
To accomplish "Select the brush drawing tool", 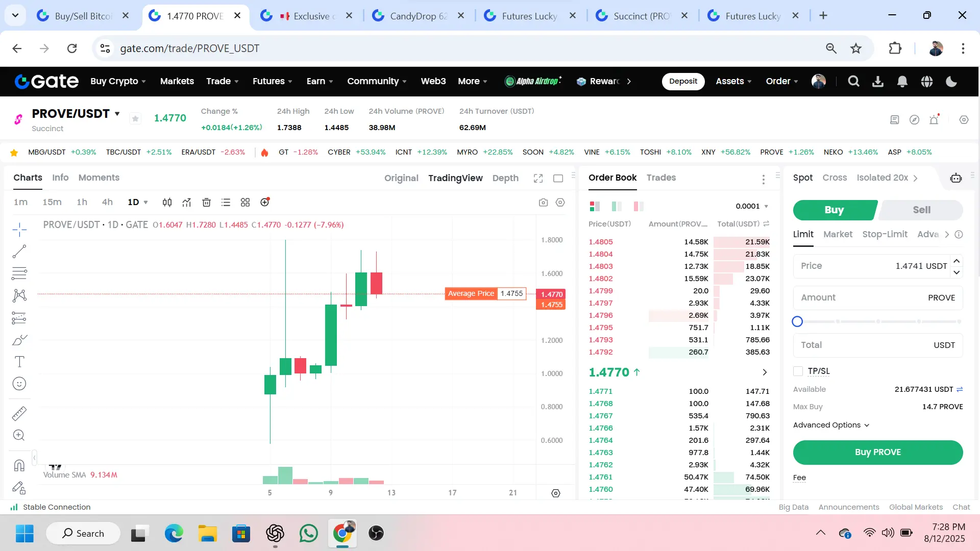I will [x=19, y=340].
